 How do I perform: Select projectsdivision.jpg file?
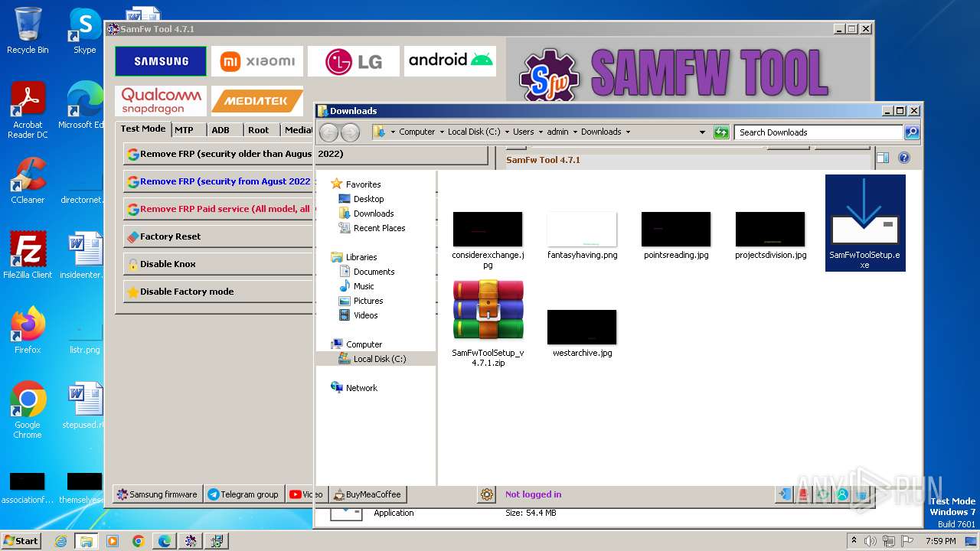[770, 235]
